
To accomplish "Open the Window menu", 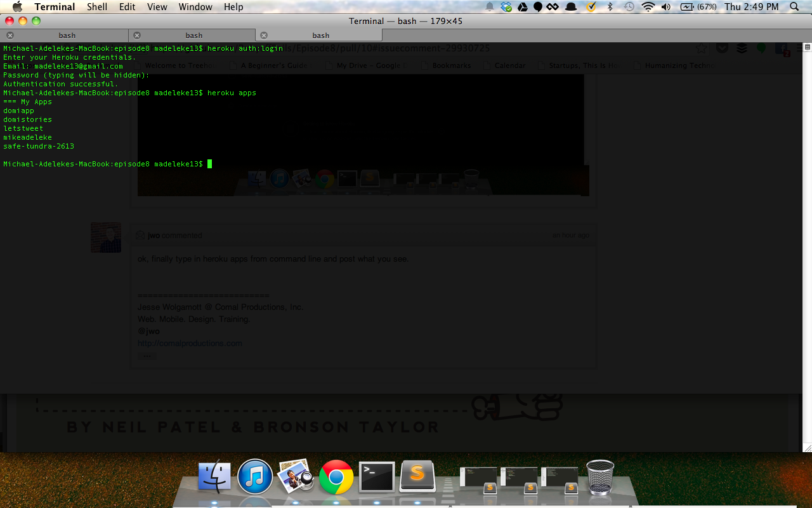I will coord(195,7).
